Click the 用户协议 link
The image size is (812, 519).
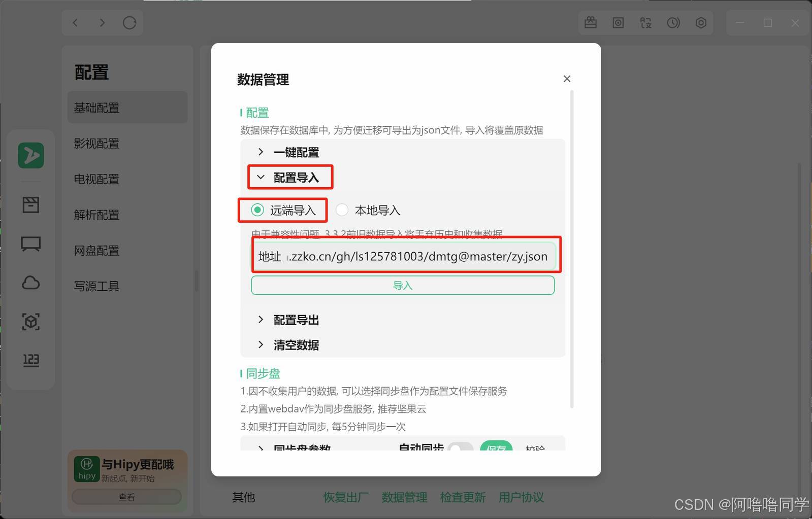tap(521, 497)
